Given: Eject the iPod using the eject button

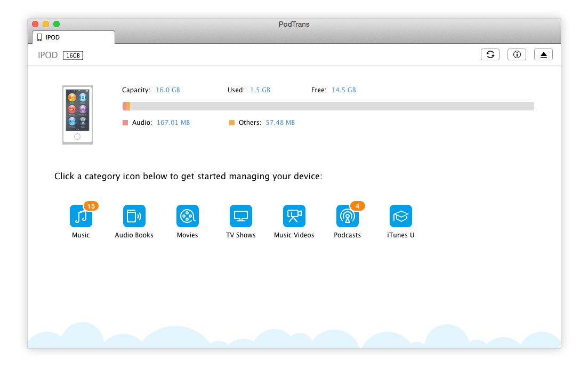Looking at the screenshot, I should (543, 54).
